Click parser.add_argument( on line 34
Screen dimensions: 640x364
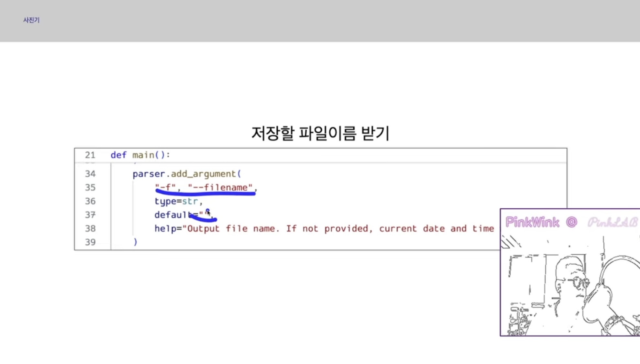click(187, 174)
